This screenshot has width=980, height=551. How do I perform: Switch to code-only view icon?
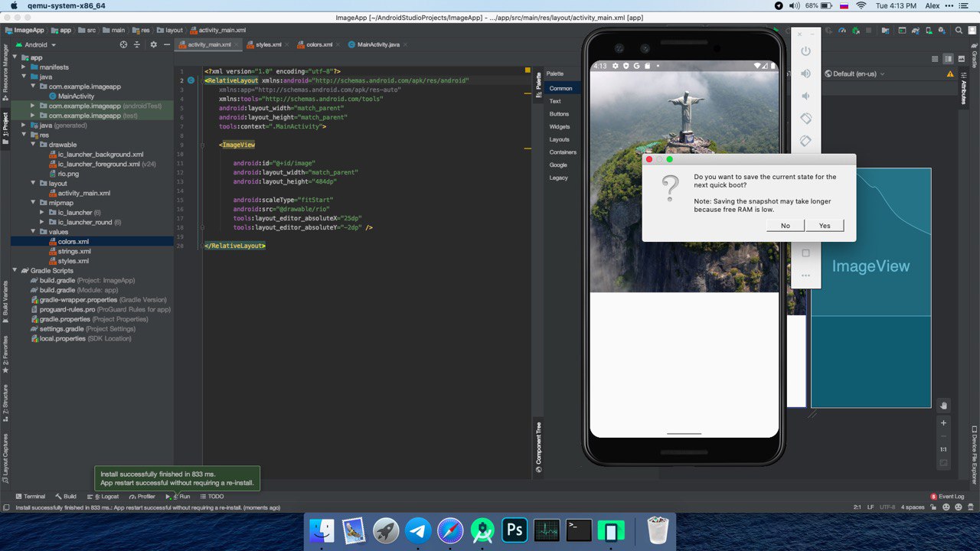pos(935,59)
